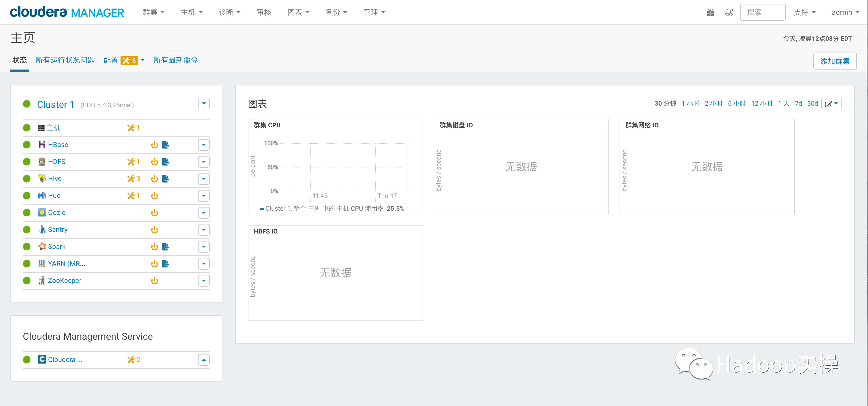Set chart range to 12 小时
868x406 pixels.
tap(762, 103)
